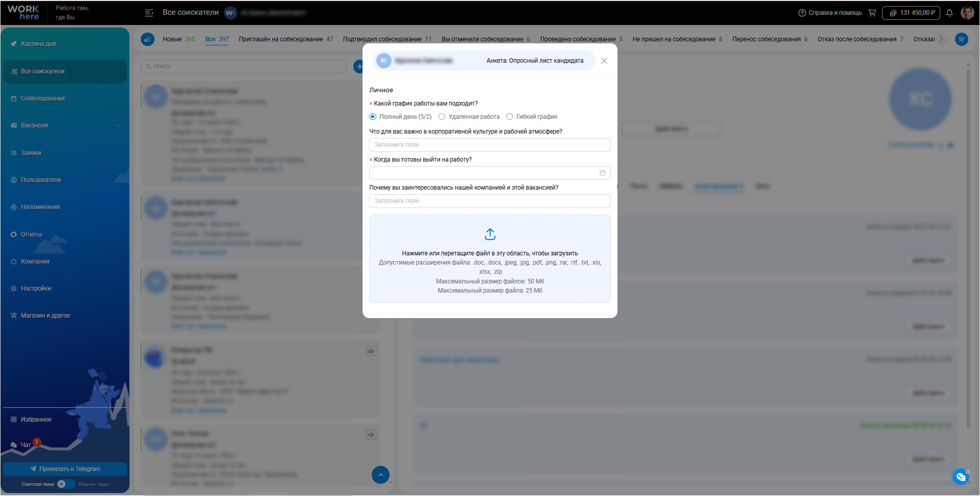The height and width of the screenshot is (496, 980).
Task: Open Напоминания in the sidebar
Action: pos(65,207)
